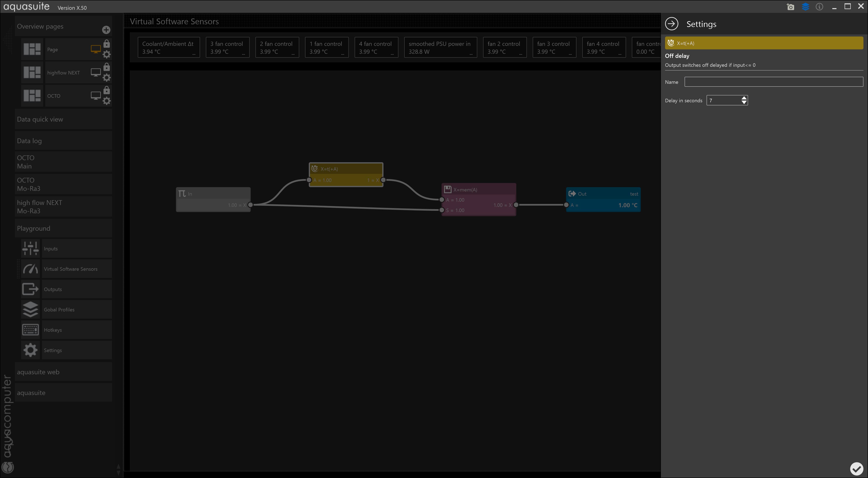Screen dimensions: 868x478
Task: Open the global profiles layers icon in title bar
Action: [805, 7]
